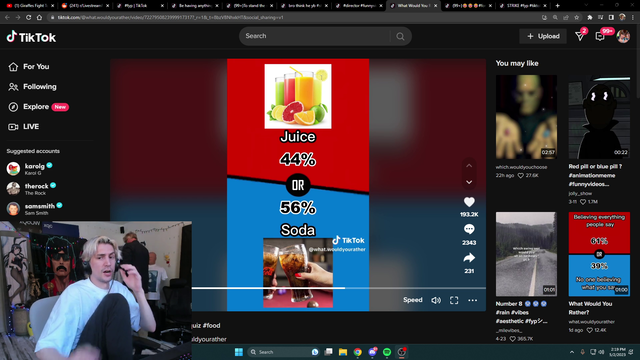Image resolution: width=640 pixels, height=360 pixels.
Task: Open OBS from the taskbar
Action: tap(402, 352)
